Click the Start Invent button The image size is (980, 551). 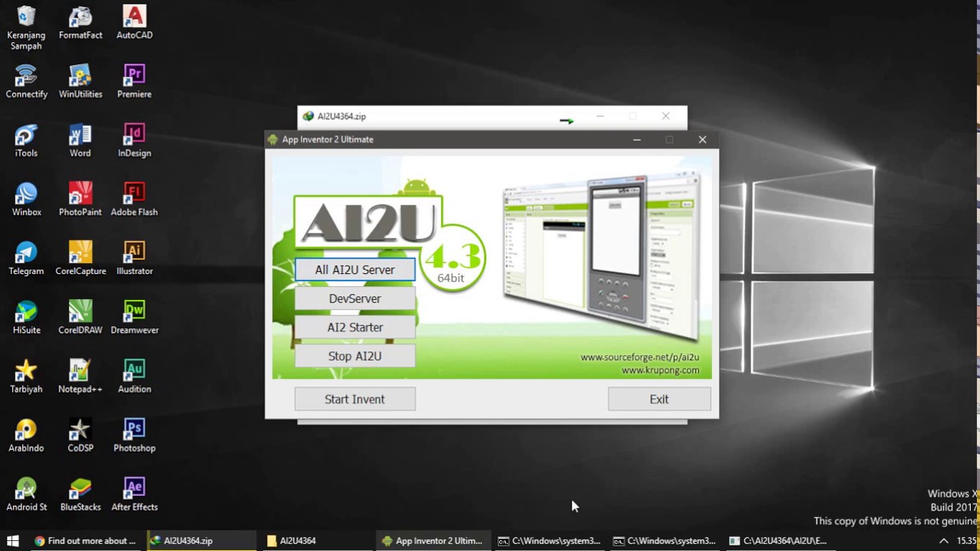click(x=354, y=399)
